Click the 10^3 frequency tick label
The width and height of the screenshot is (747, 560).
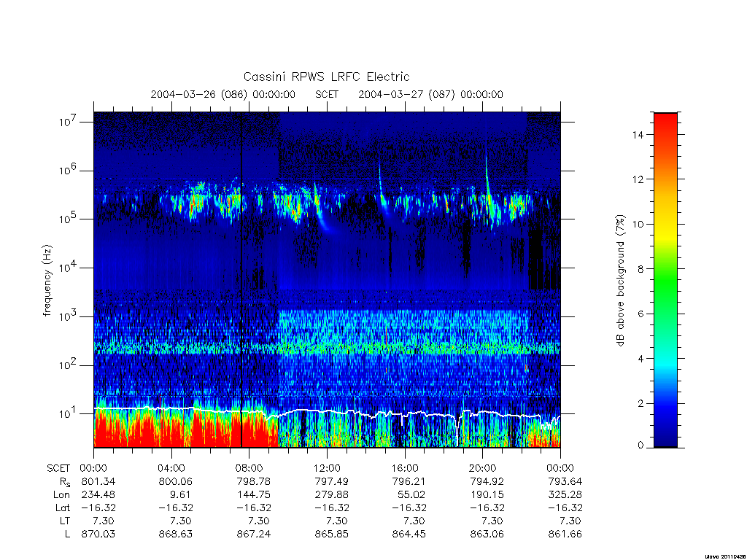[x=68, y=316]
